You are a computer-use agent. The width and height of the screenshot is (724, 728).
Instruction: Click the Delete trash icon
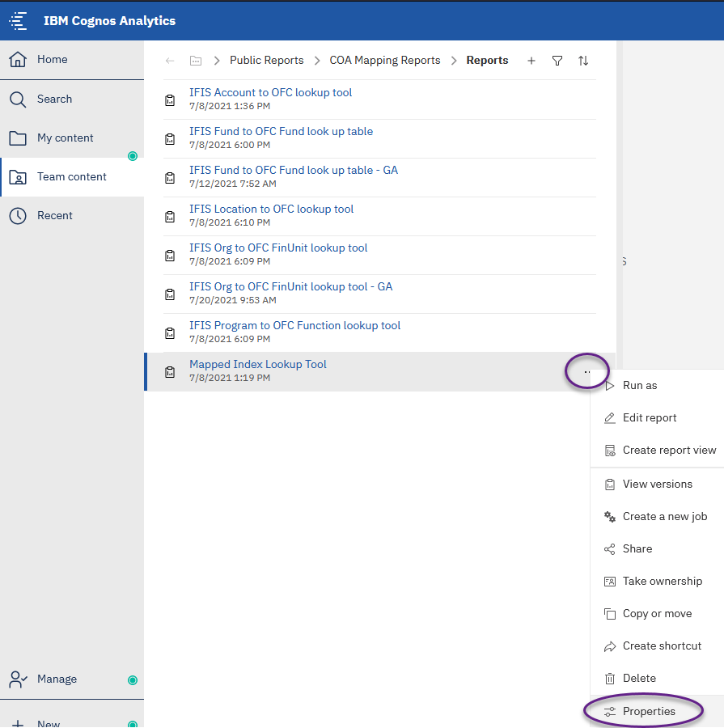point(610,679)
